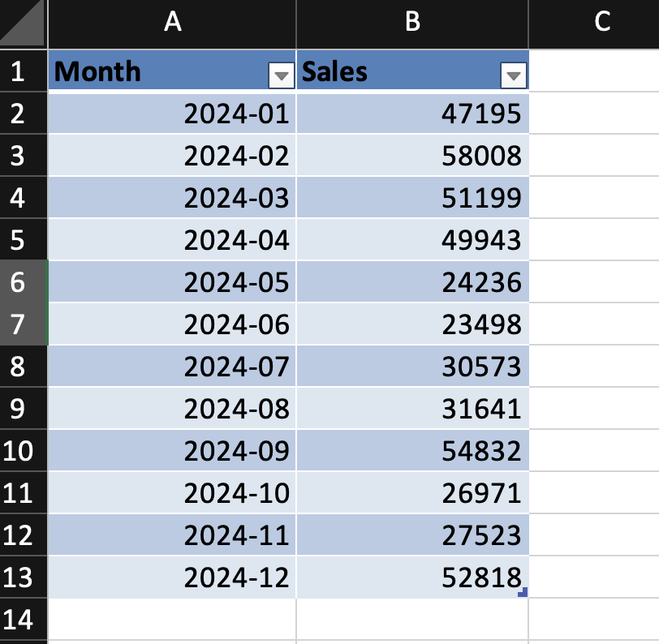Open the Month column filter dropdown
Screen dimensions: 659x644
click(x=281, y=76)
